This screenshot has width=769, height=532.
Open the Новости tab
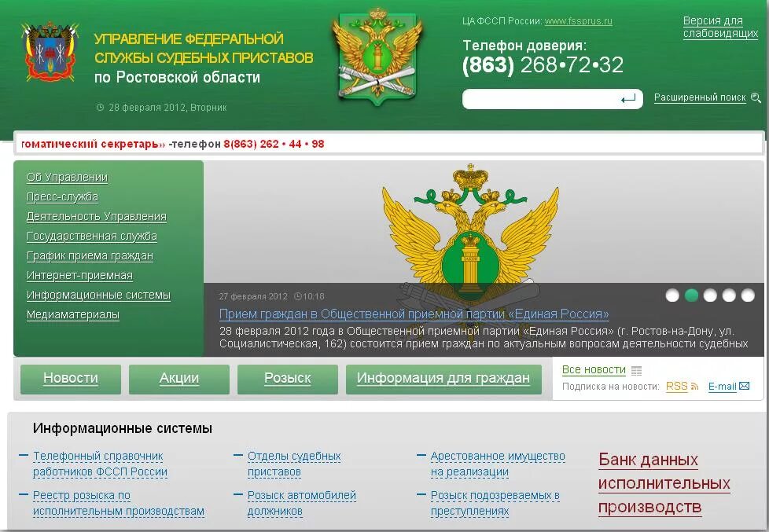(x=71, y=379)
